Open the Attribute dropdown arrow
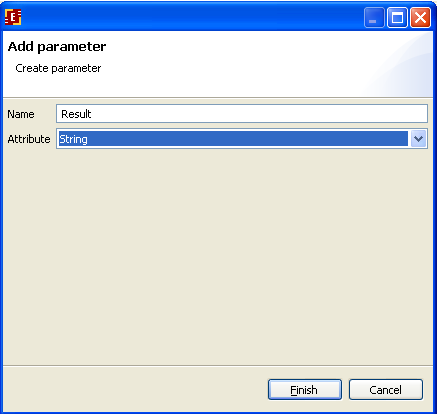437x414 pixels. [x=418, y=139]
